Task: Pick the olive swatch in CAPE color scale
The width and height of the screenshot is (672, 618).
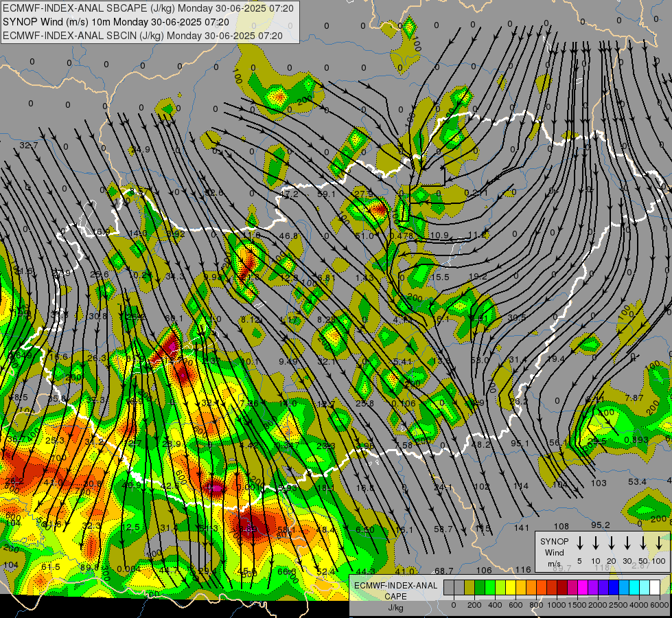Action: point(470,588)
